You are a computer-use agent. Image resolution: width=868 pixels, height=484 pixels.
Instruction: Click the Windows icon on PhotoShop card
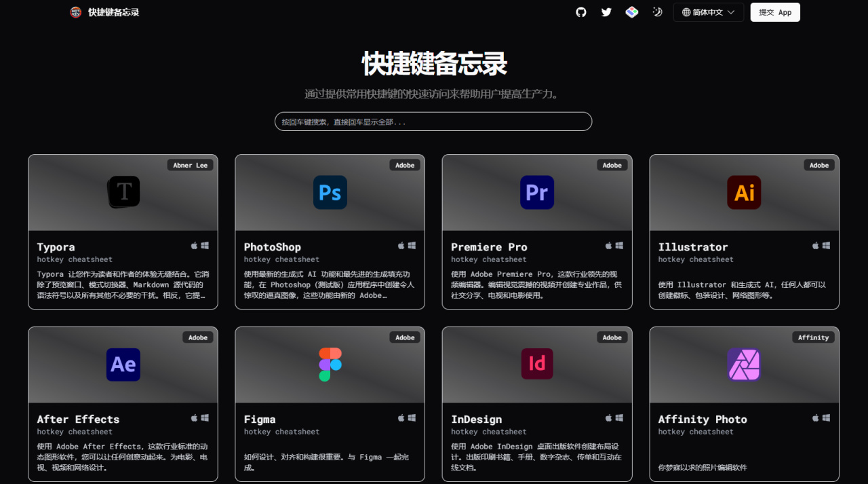(x=412, y=245)
